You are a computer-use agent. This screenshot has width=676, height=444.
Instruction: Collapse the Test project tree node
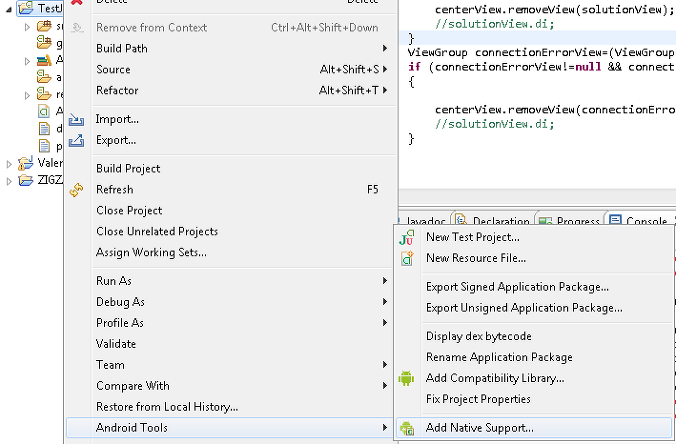[x=9, y=9]
